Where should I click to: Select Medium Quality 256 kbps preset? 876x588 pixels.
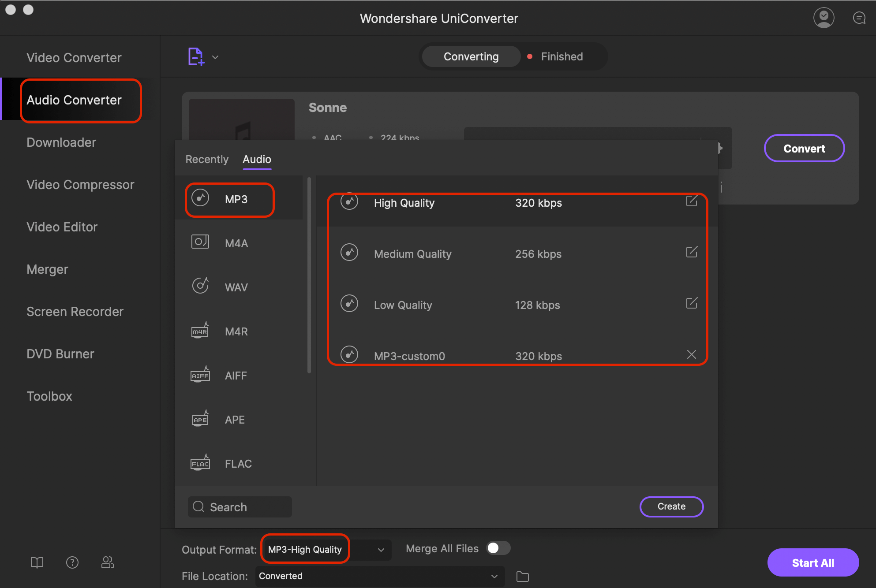(517, 253)
